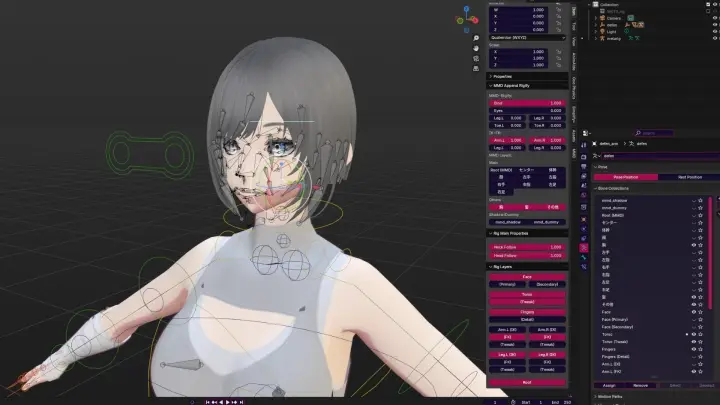This screenshot has height=405, width=720.
Task: Click the lock icon beside rotation W
Action: 559,10
